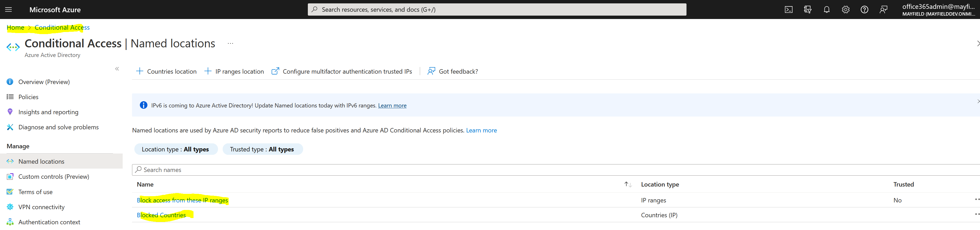Click the Insights and reporting lightbulb icon
The image size is (980, 230).
pyautogui.click(x=10, y=112)
